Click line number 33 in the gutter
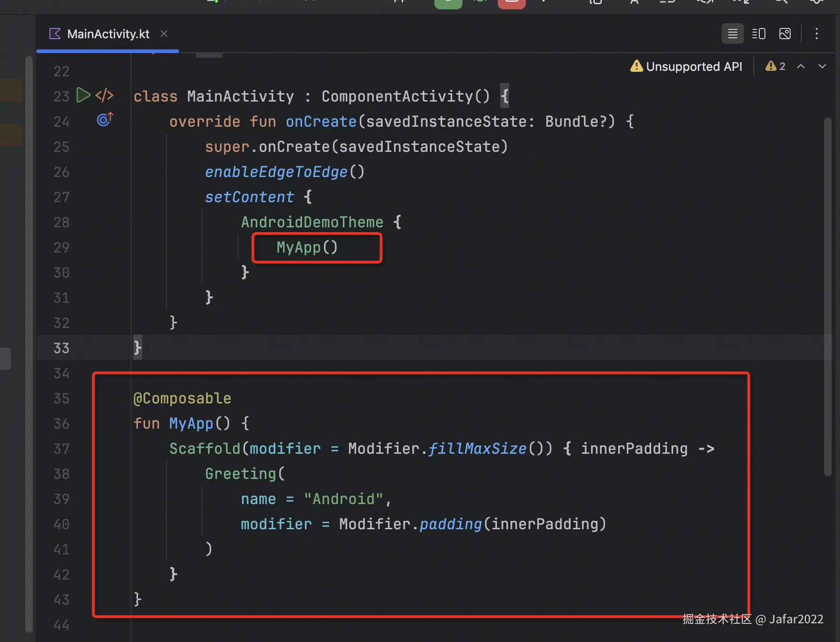The width and height of the screenshot is (840, 642). tap(61, 348)
